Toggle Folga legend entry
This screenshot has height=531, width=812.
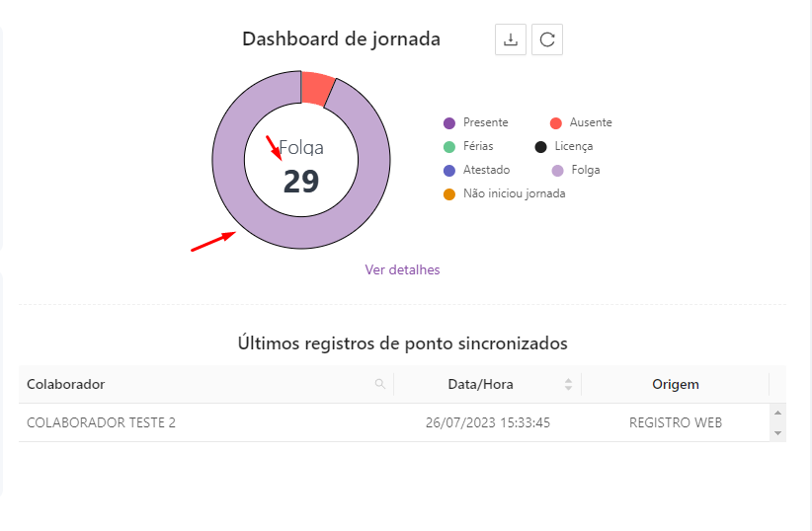[575, 170]
